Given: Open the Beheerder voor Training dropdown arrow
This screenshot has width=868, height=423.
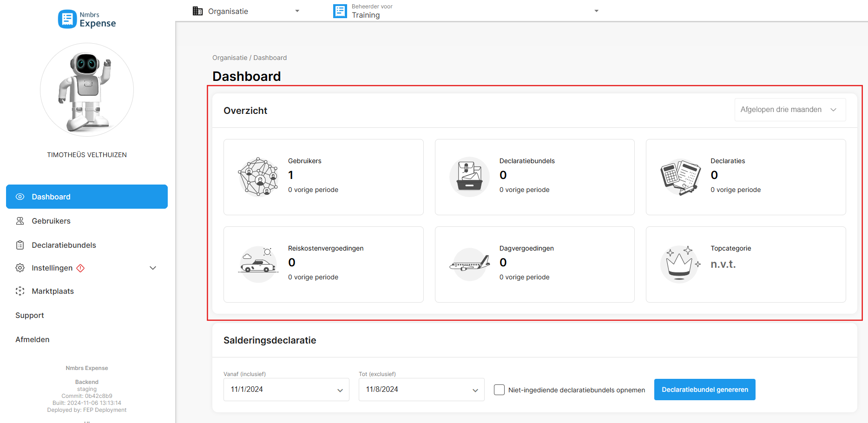Looking at the screenshot, I should (597, 11).
